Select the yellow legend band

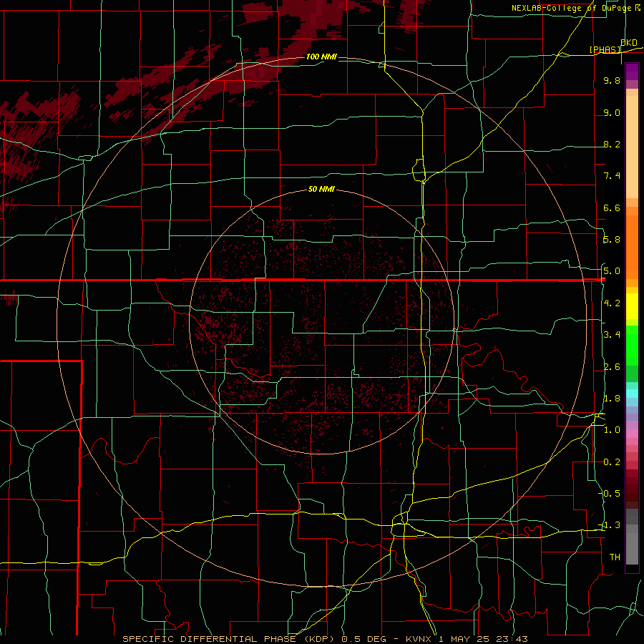[x=632, y=306]
